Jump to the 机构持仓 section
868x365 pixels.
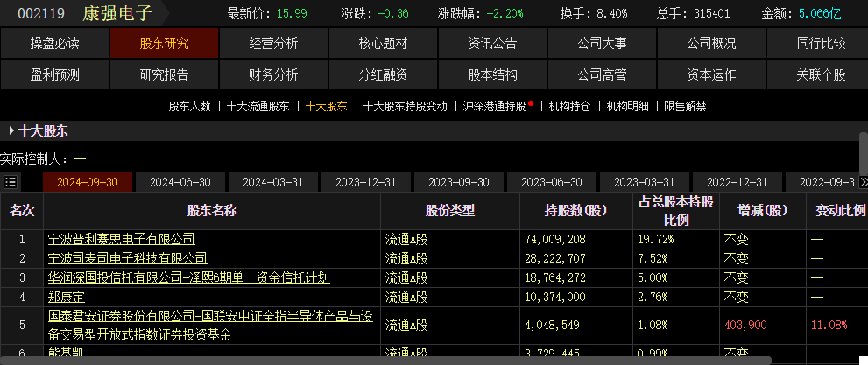[x=569, y=106]
